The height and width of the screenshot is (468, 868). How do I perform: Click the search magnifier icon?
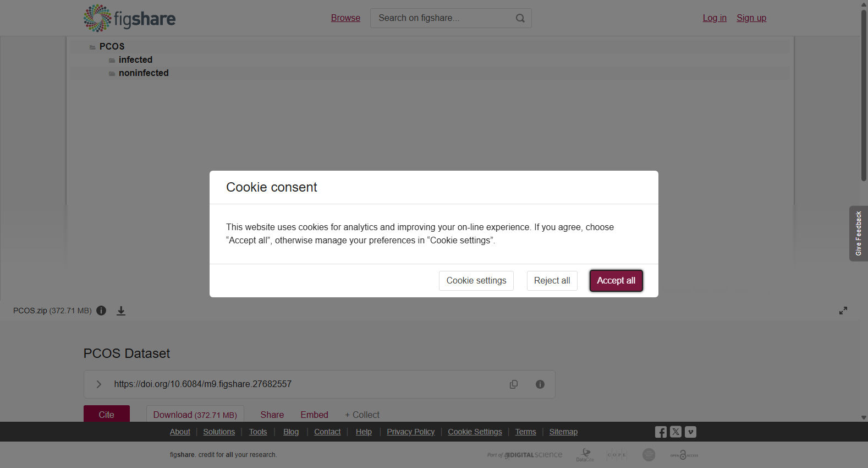coord(520,18)
